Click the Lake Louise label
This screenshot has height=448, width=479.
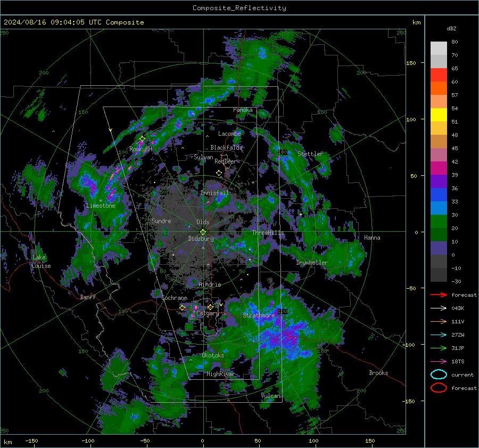(x=41, y=262)
